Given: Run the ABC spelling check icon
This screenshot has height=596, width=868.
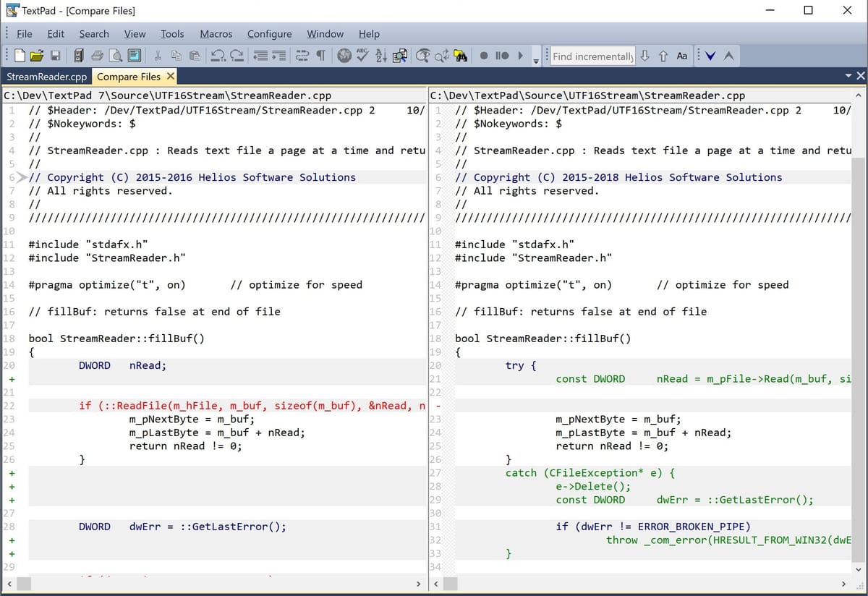Looking at the screenshot, I should coord(363,56).
